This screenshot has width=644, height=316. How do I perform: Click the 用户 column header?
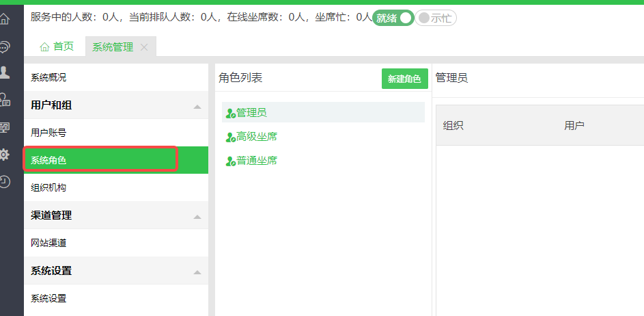574,125
